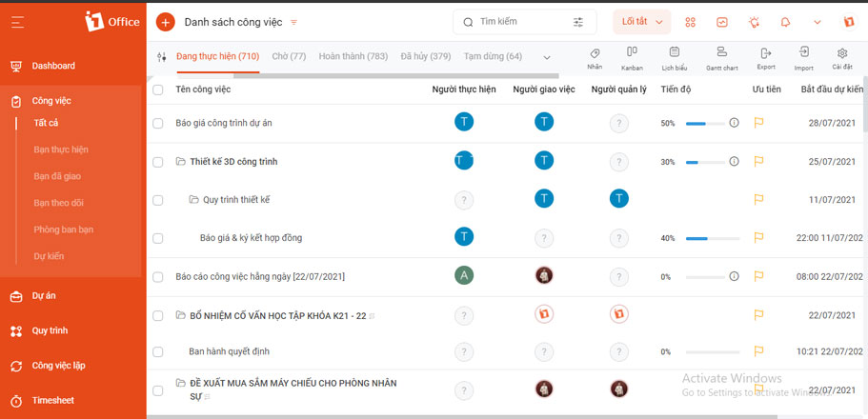Tick the checkbox for Báo giá công trình dự án
The width and height of the screenshot is (868, 419).
158,124
